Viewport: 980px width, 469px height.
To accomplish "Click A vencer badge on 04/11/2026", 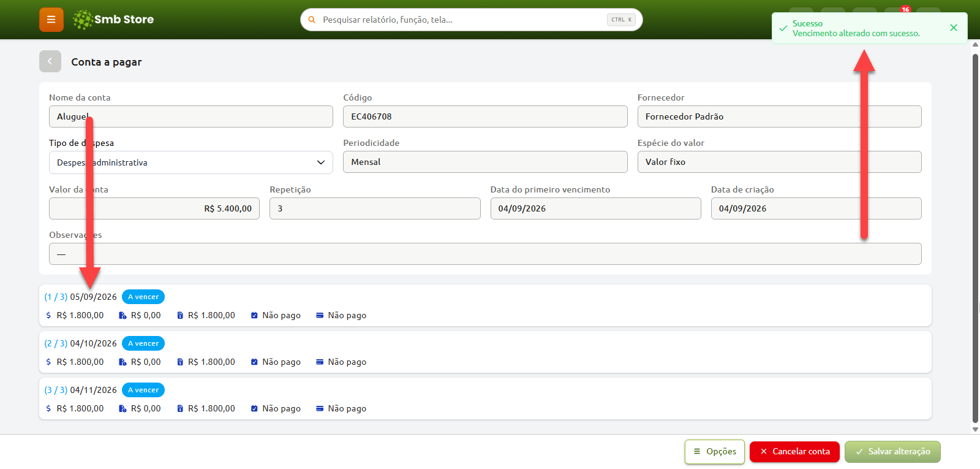I will click(x=143, y=390).
